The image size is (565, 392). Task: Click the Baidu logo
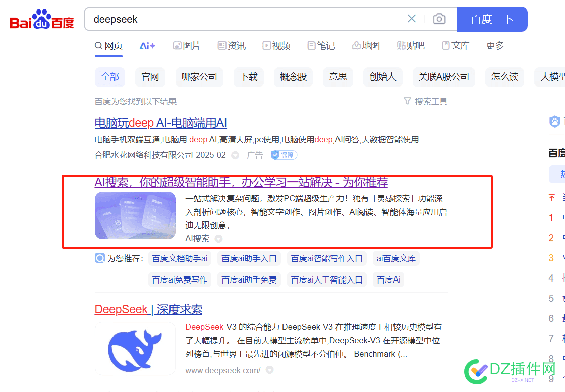coord(42,19)
